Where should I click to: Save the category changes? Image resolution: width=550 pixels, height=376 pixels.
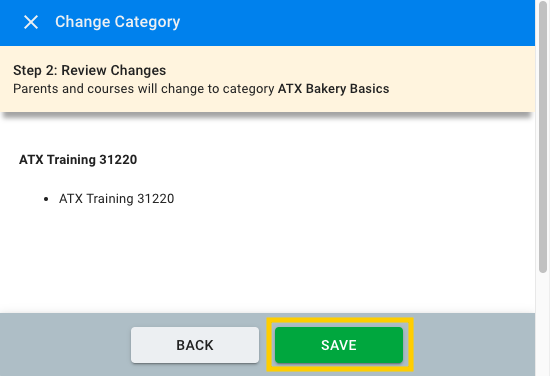point(339,345)
